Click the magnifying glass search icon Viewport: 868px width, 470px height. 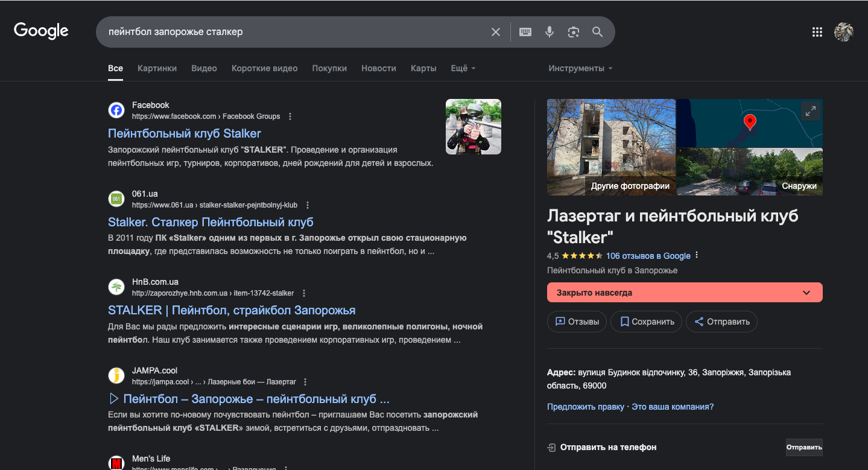(597, 32)
